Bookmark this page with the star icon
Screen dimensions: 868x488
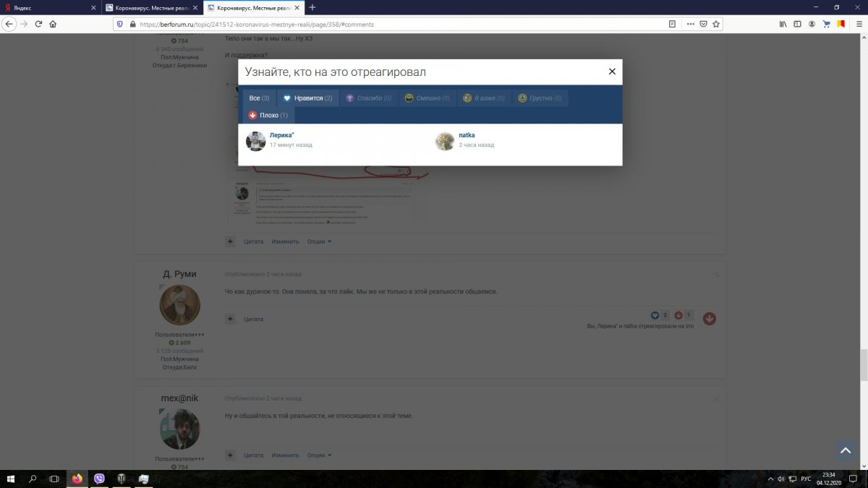(716, 24)
